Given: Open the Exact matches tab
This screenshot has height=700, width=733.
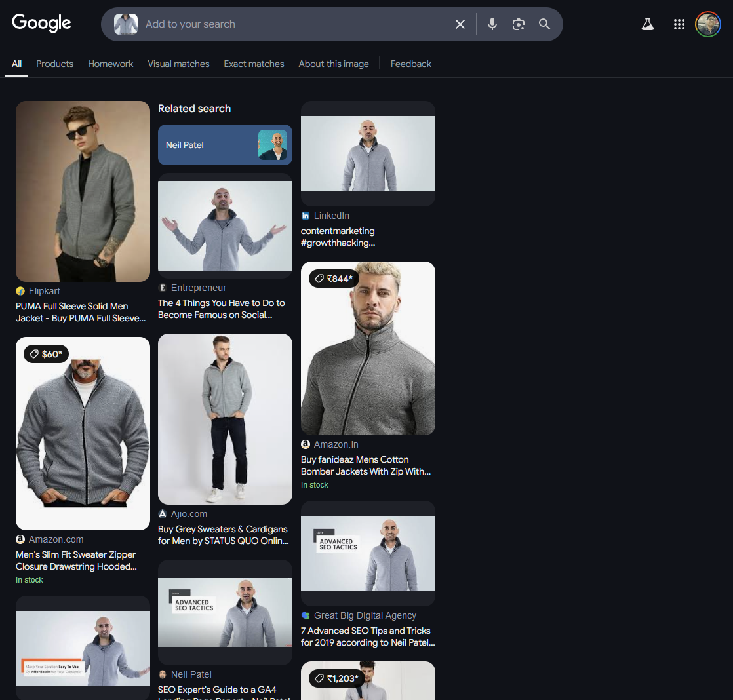Looking at the screenshot, I should click(x=254, y=64).
